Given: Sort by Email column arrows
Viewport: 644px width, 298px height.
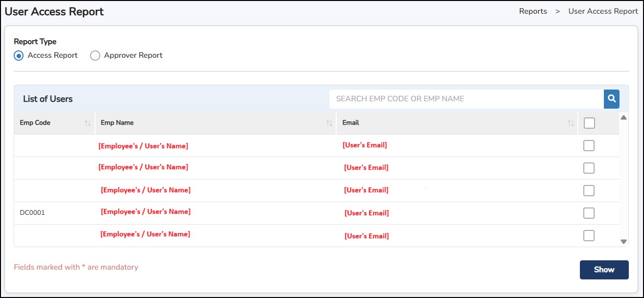Looking at the screenshot, I should [571, 123].
